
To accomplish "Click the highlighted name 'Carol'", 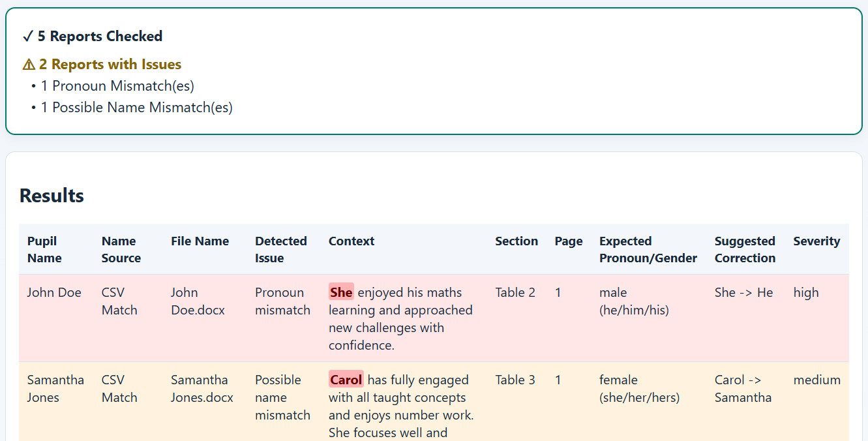I will coord(346,380).
